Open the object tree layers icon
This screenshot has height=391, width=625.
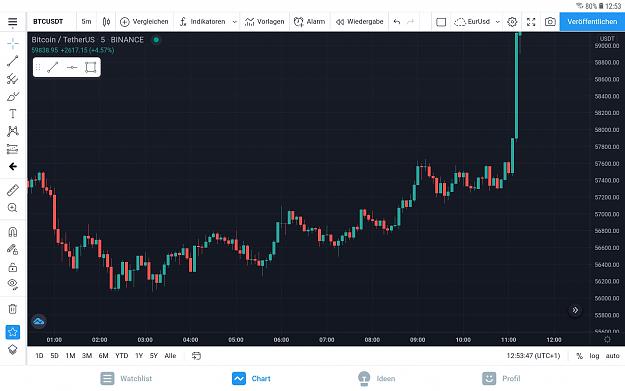[13, 350]
